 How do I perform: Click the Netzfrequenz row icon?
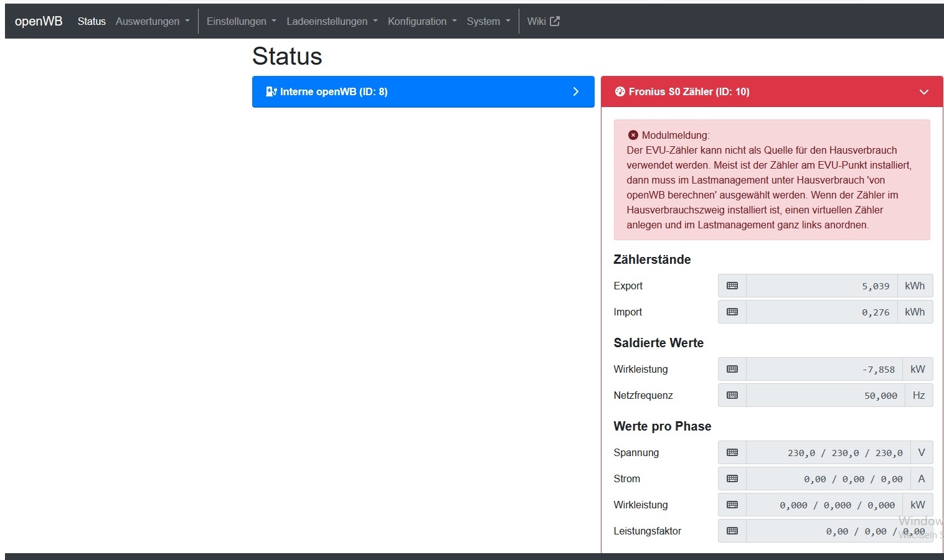coord(732,395)
